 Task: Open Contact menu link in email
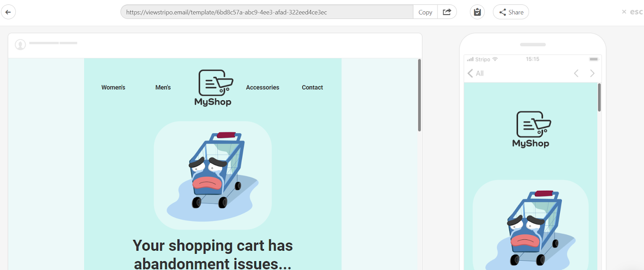[x=312, y=87]
